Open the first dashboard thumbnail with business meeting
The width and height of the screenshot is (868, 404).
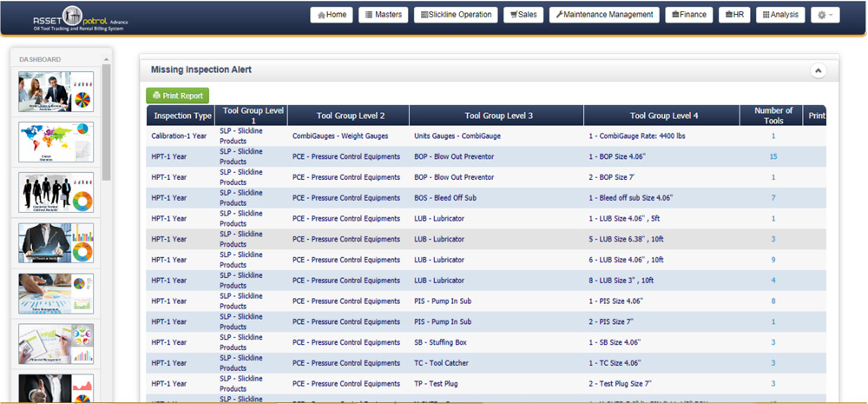[x=56, y=91]
